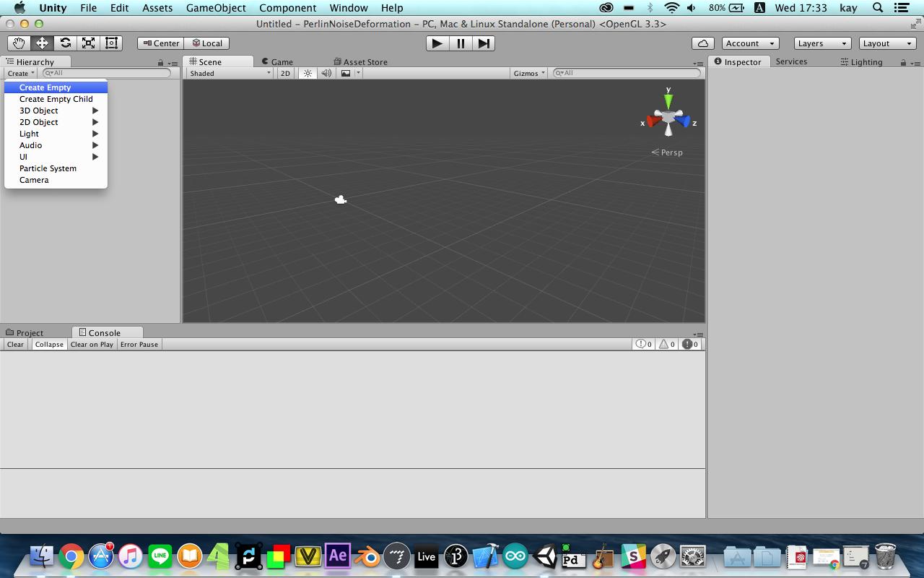Clear the Console messages
The height and width of the screenshot is (578, 924).
15,345
